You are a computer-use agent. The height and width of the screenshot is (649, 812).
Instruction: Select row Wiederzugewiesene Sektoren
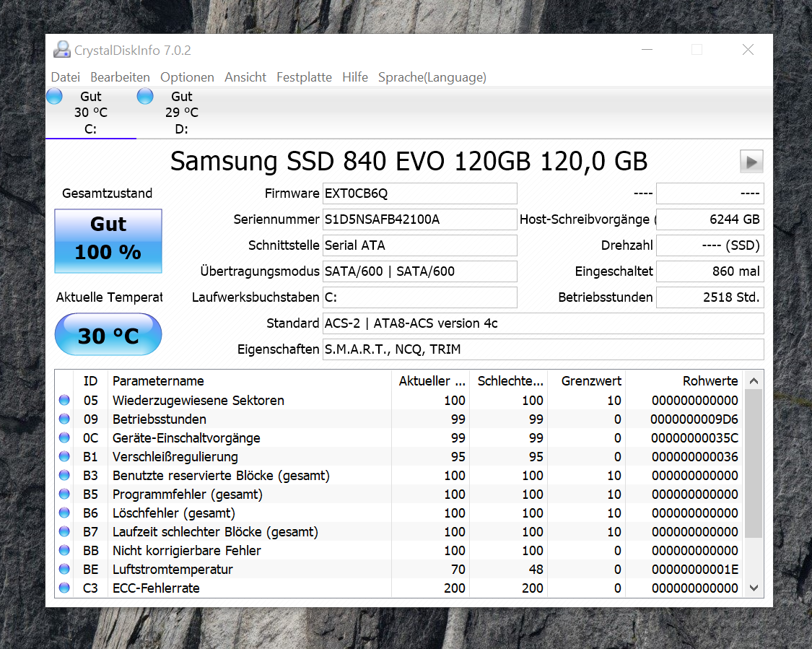coord(399,401)
